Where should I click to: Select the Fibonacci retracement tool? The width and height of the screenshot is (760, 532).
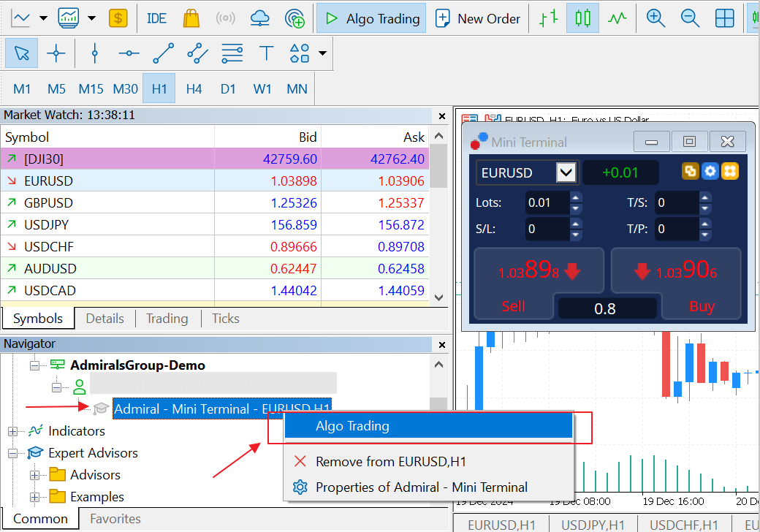tap(232, 53)
